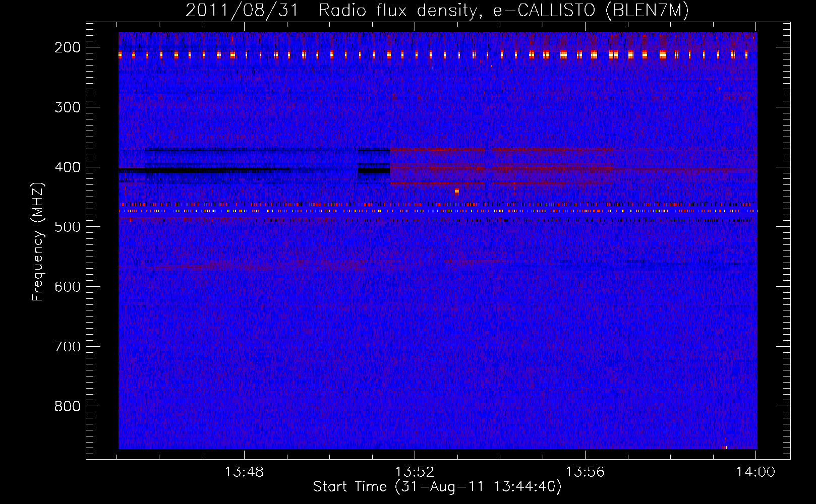Click the 700 frequency tick label
Image resolution: width=816 pixels, height=504 pixels.
pyautogui.click(x=68, y=347)
